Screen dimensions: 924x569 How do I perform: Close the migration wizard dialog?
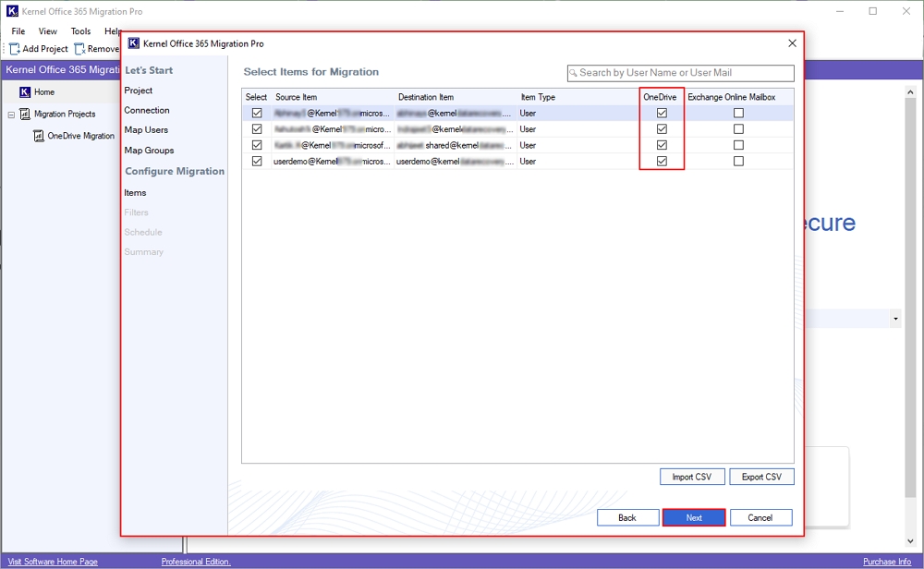792,43
